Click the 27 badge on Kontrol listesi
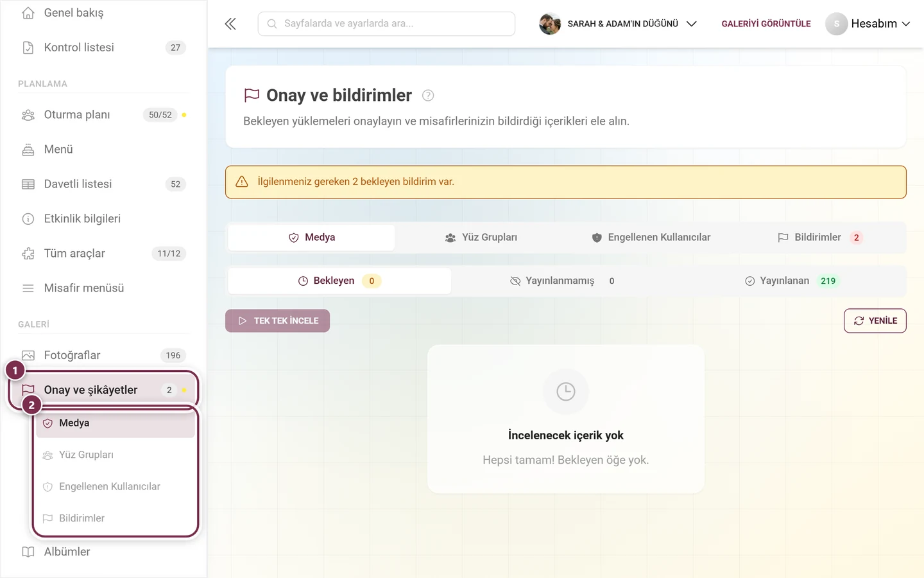924x578 pixels. (x=176, y=48)
